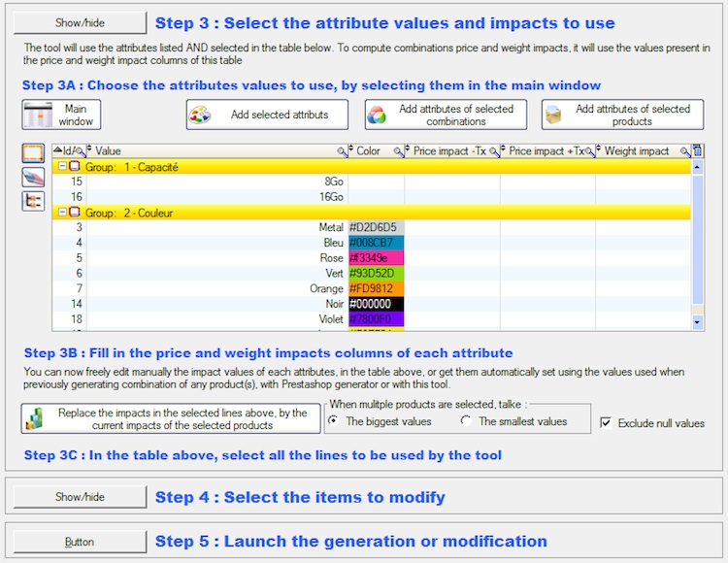
Task: Click Replace the impacts in selected lines button
Action: [171, 419]
